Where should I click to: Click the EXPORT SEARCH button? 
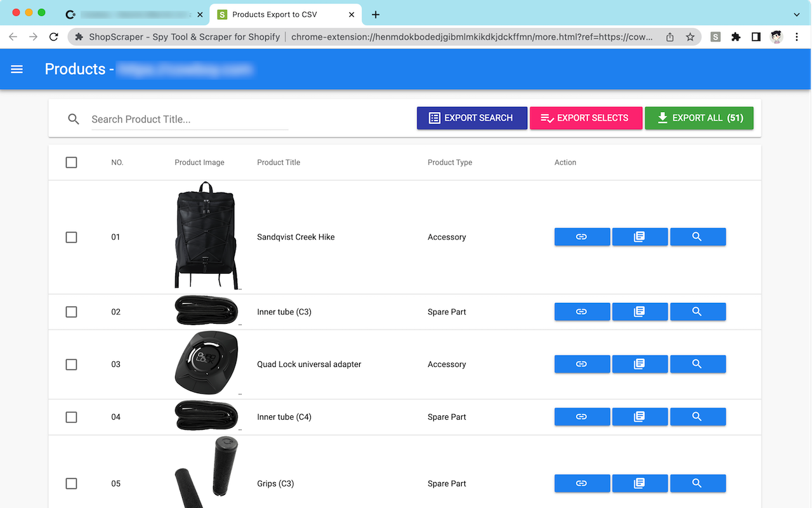point(472,118)
